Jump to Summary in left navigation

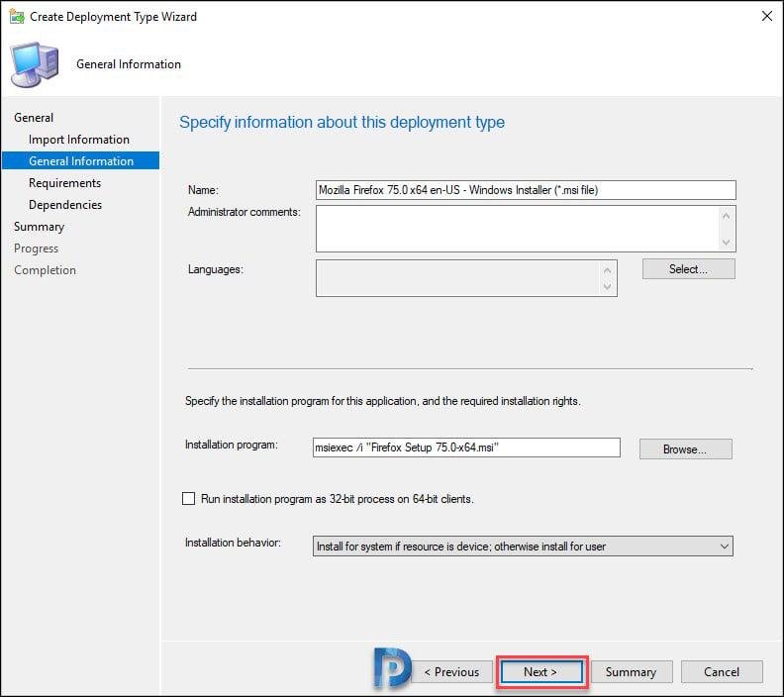(39, 227)
